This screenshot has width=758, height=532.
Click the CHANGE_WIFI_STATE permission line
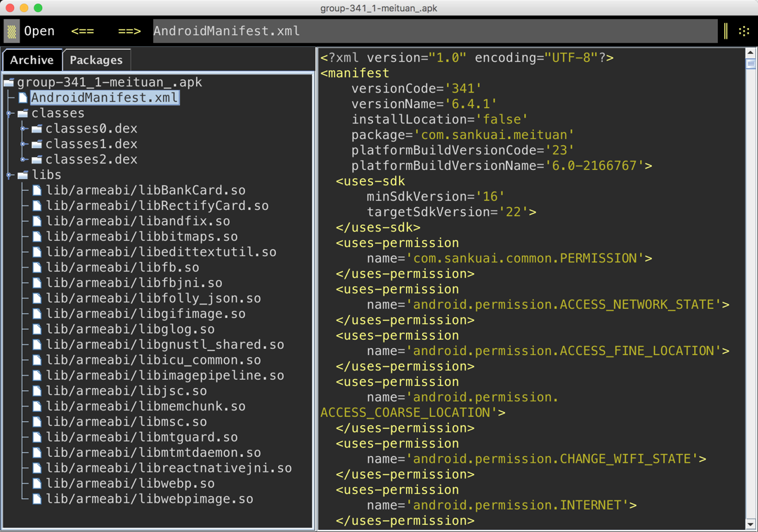536,459
